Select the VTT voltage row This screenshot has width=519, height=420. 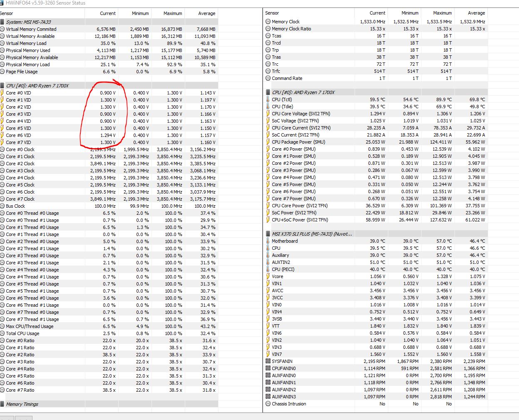pyautogui.click(x=376, y=326)
